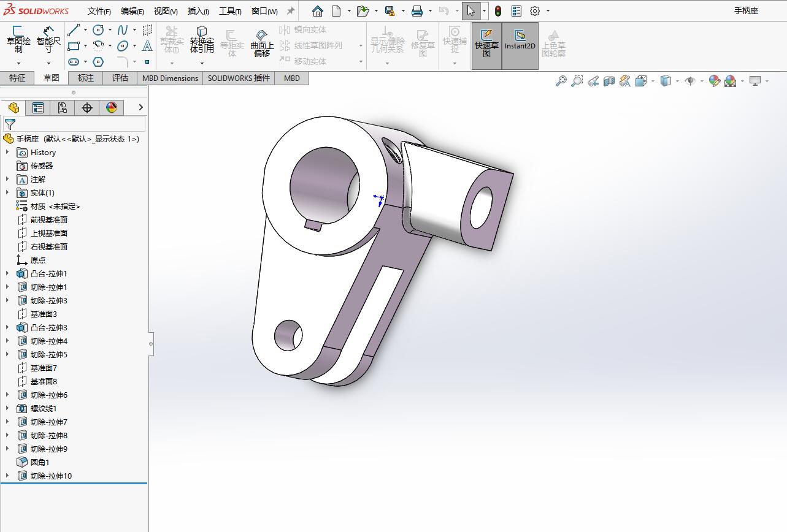This screenshot has height=532, width=787.
Task: Open the 视图(V) menu
Action: click(166, 11)
